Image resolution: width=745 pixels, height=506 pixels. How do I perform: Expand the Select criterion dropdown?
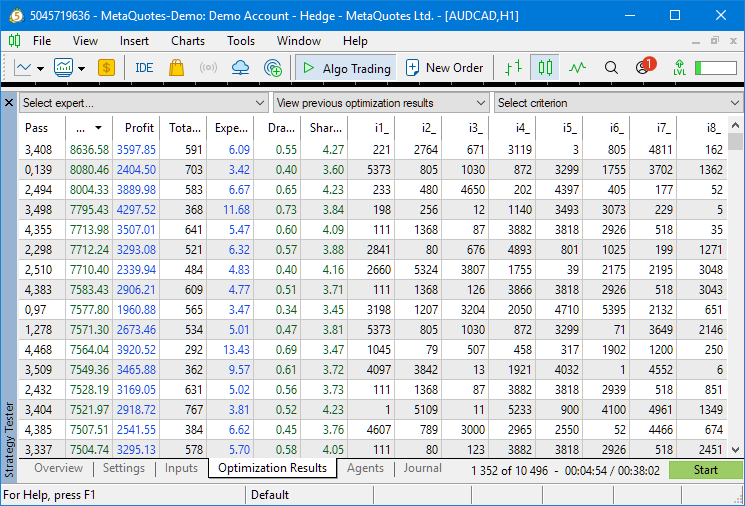[618, 103]
